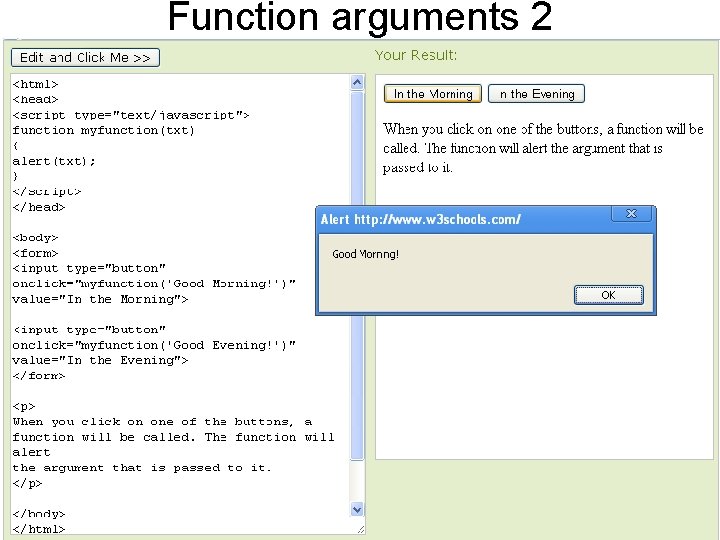Click the Alert dialog title bar text
Screen dimensions: 720x540
421,219
